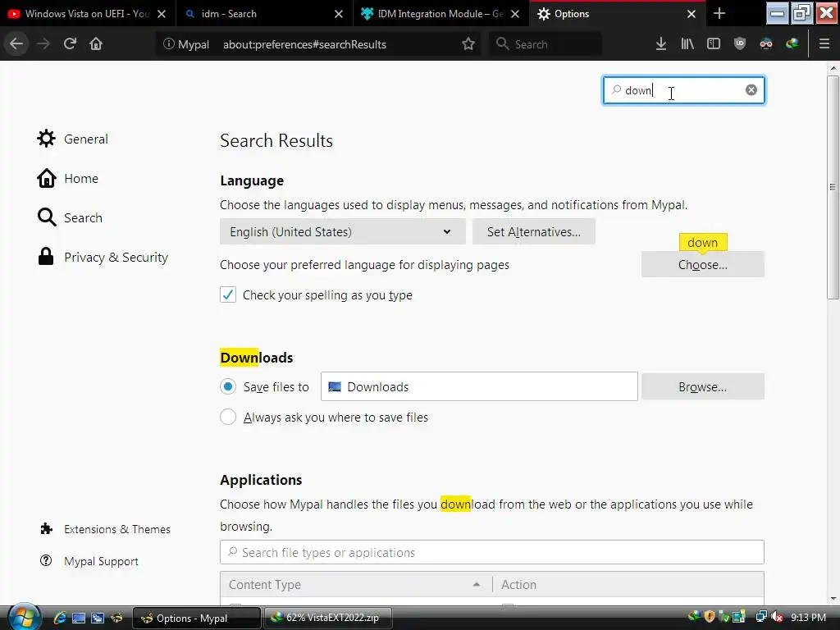Sort by Content Type column header

(356, 584)
